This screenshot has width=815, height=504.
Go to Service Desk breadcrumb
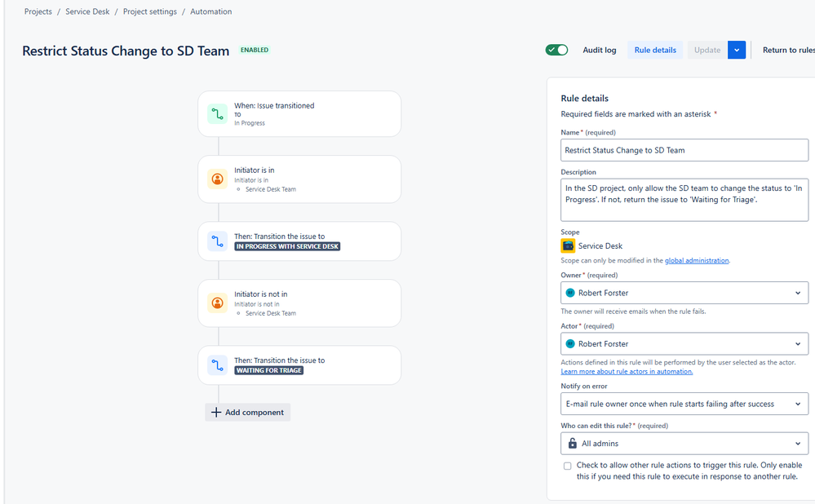pyautogui.click(x=87, y=11)
